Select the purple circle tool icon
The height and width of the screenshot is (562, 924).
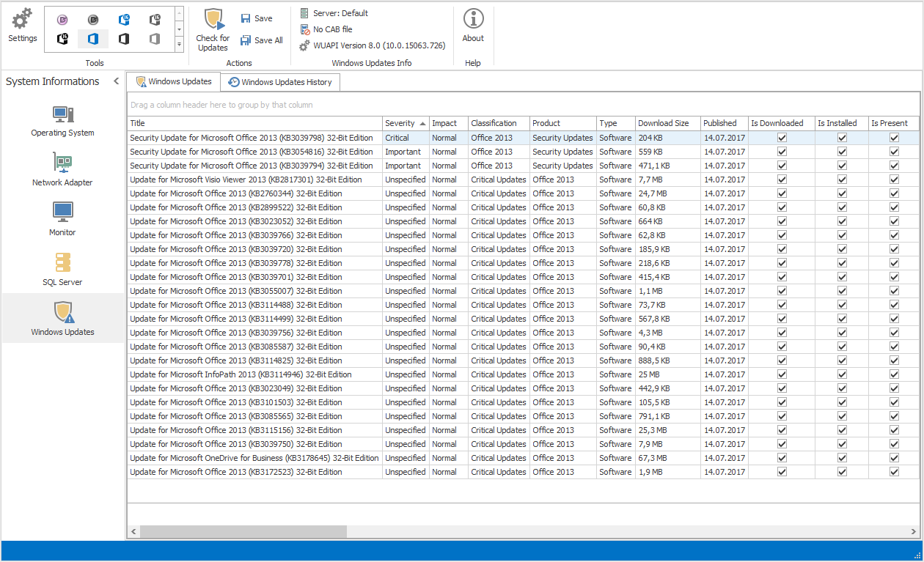tap(62, 20)
